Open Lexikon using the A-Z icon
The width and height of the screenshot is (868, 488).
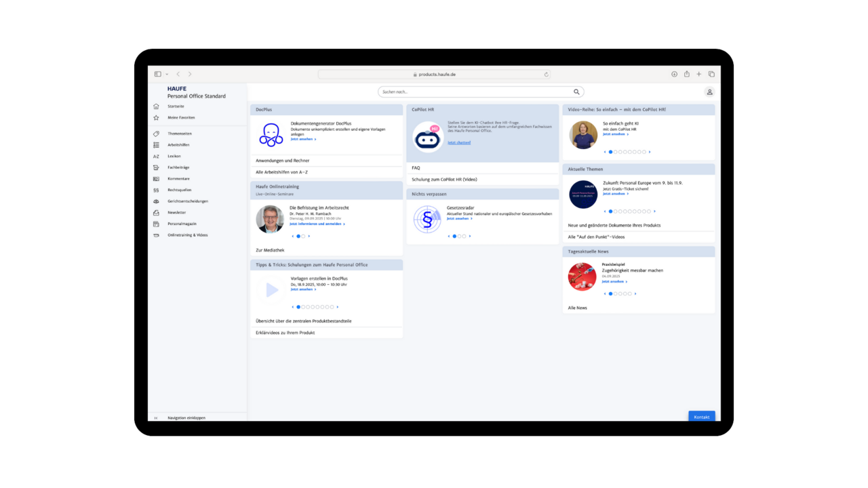(x=156, y=157)
